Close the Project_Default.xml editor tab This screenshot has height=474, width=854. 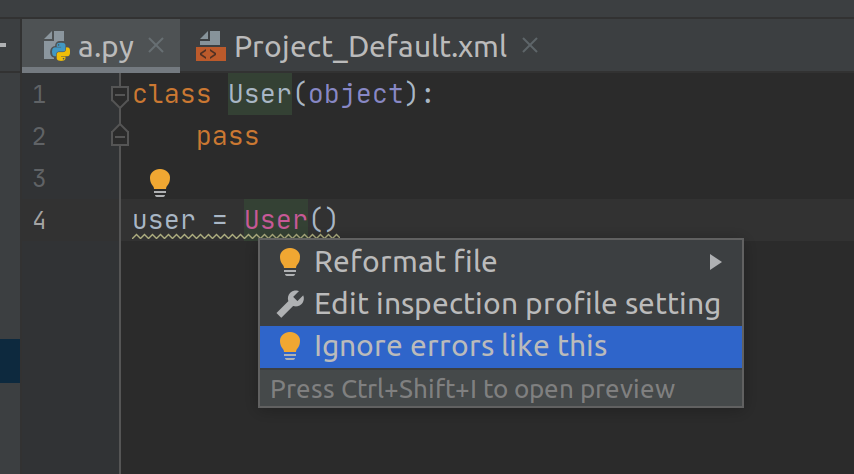coord(531,45)
